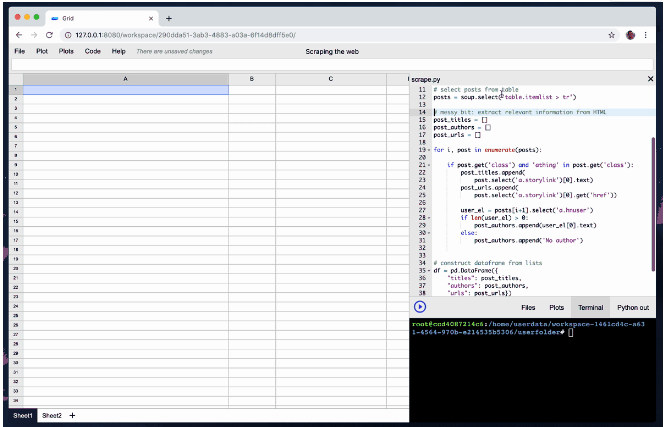
Task: Open a new browser tab
Action: click(x=169, y=18)
